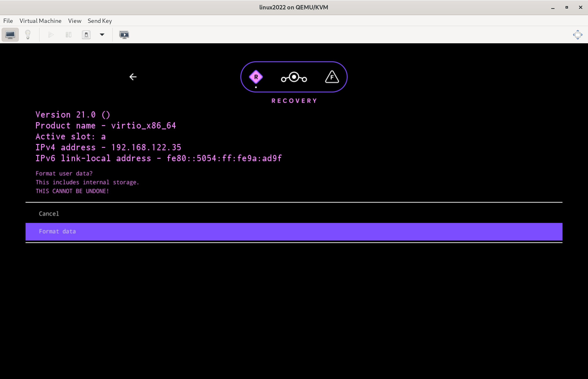Screen dimensions: 588x379
Task: Pause the virtual machine
Action: 68,35
